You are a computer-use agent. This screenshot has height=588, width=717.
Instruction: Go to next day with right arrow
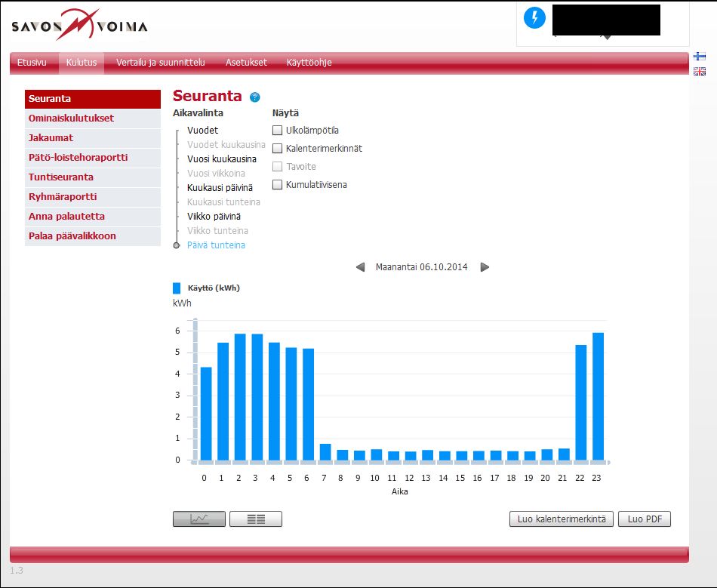click(x=485, y=267)
